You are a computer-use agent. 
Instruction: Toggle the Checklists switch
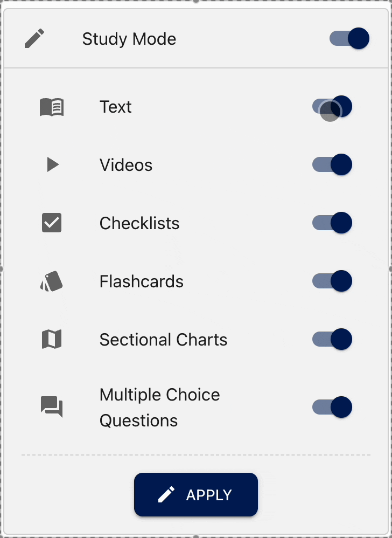click(x=332, y=223)
